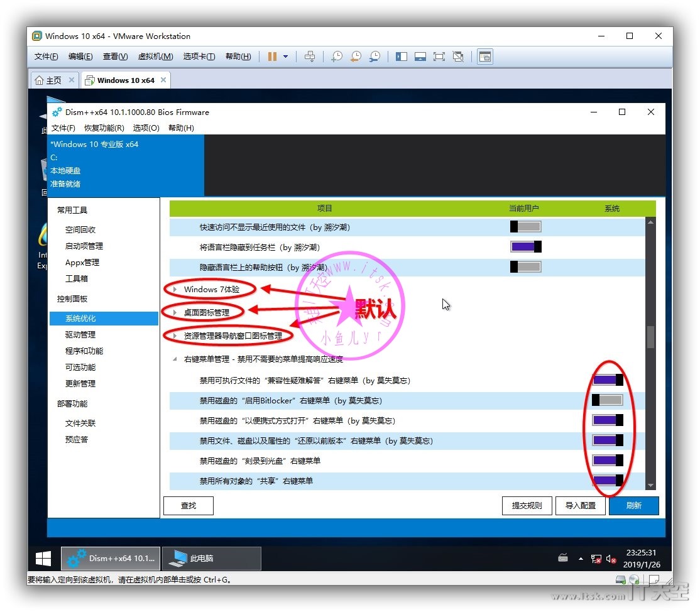Toggle 将语言栏隐藏到任务栏 switch

(x=526, y=247)
